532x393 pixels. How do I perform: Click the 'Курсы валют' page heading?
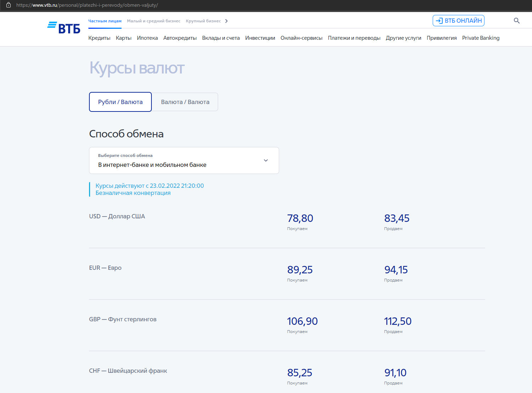pyautogui.click(x=137, y=68)
